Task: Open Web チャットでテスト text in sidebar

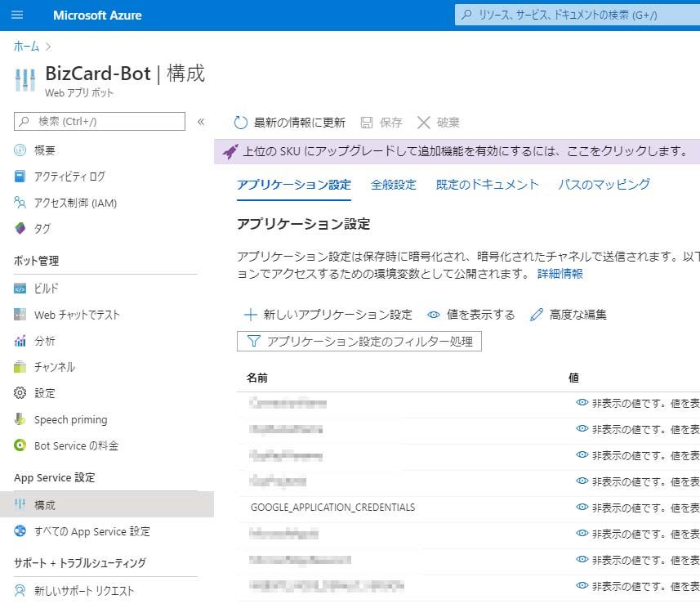Action: 77,315
